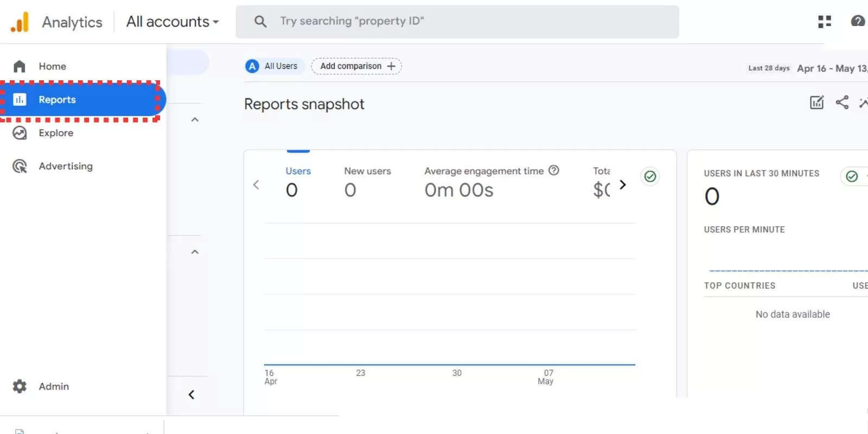Click the Add comparison button
This screenshot has height=434, width=868.
point(356,66)
